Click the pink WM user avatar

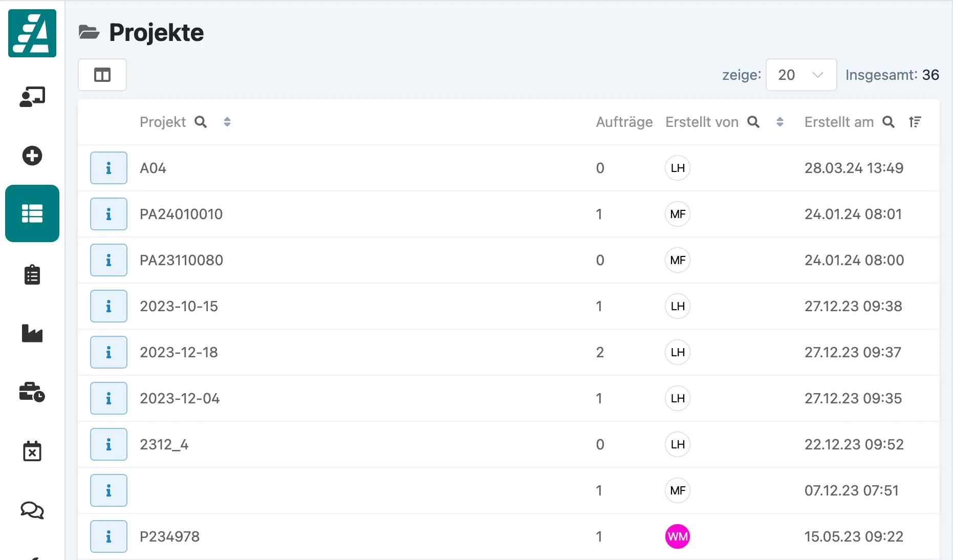click(678, 536)
